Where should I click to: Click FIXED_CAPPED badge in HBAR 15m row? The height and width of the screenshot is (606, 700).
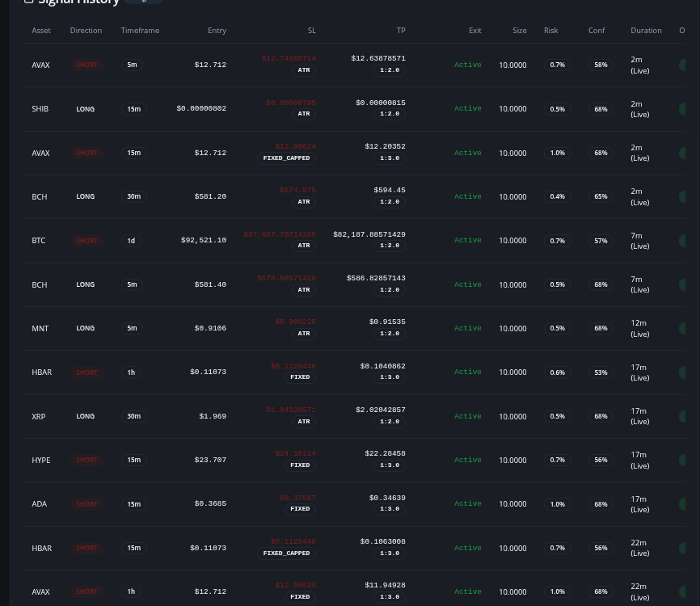(287, 553)
